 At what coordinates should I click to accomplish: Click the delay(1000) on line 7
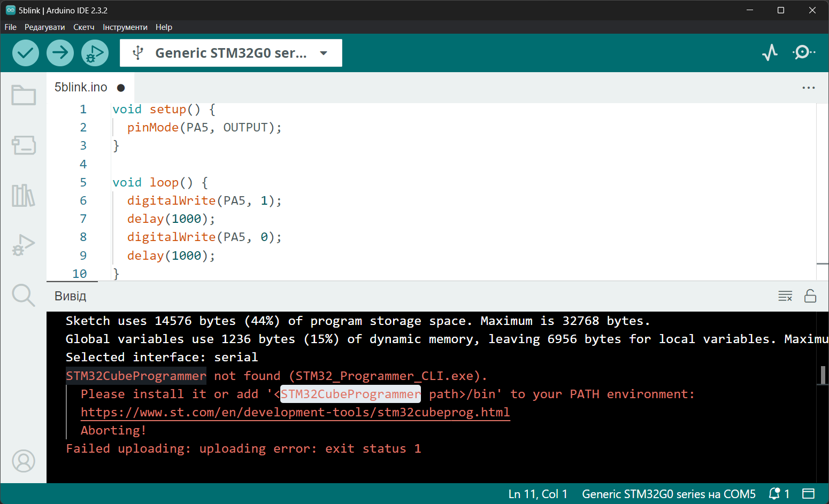click(x=171, y=219)
